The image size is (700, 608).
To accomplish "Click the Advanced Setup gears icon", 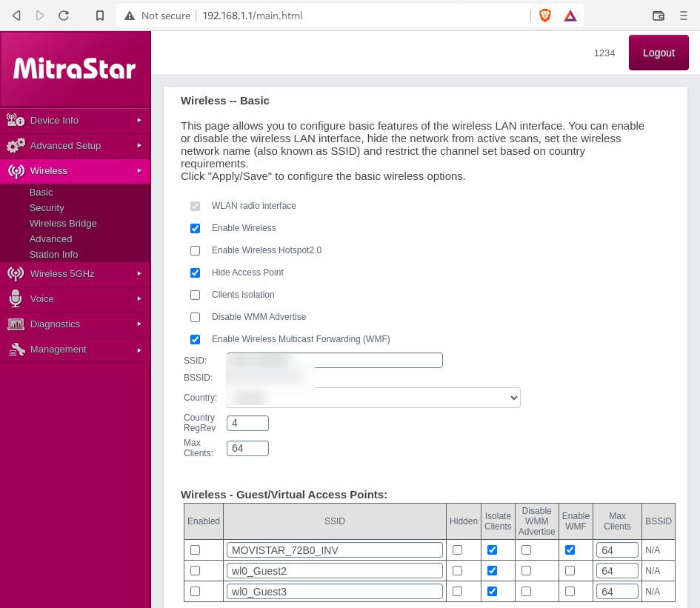I will 16,146.
